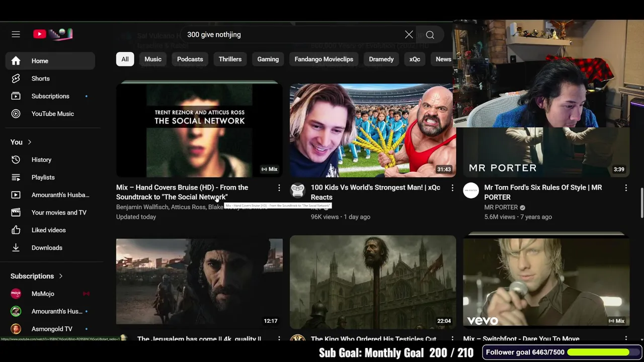Open Downloads in the sidebar
644x362 pixels.
tap(50, 248)
